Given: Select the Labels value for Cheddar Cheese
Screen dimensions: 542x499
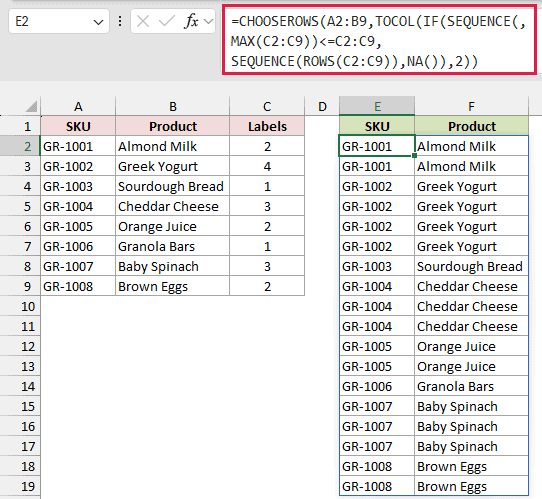Looking at the screenshot, I should [x=267, y=206].
